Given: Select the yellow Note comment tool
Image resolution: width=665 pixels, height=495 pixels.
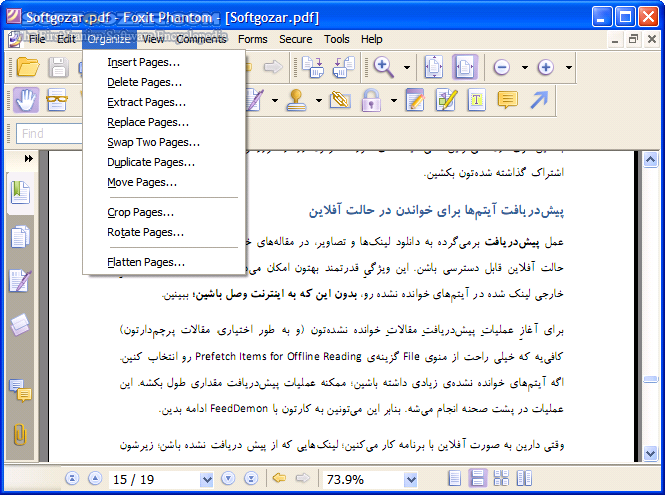Looking at the screenshot, I should coord(508,100).
